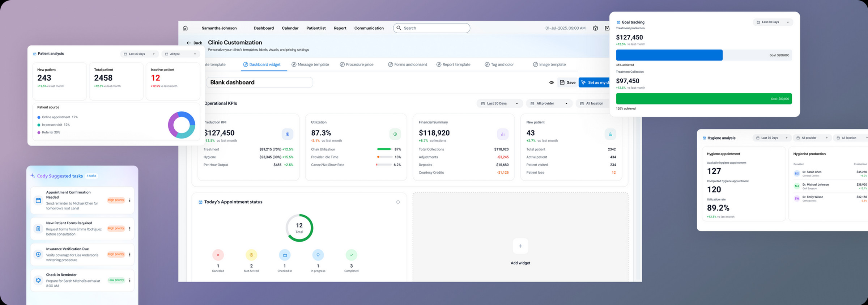Switch to Forms and consent tab
868x305 pixels.
coord(408,64)
